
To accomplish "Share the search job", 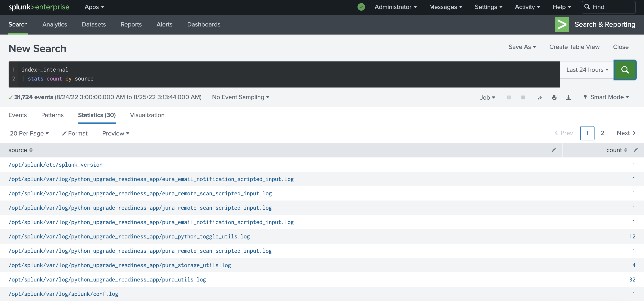I will point(539,98).
